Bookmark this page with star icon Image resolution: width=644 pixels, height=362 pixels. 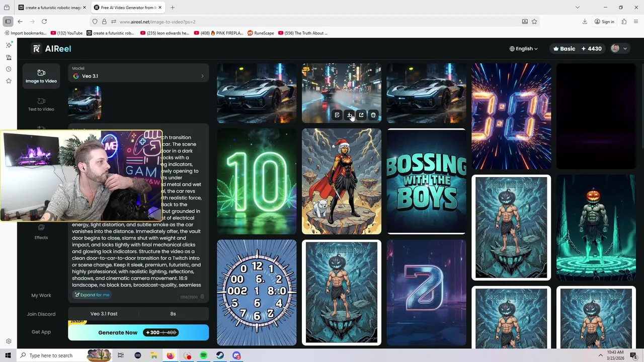(x=534, y=22)
